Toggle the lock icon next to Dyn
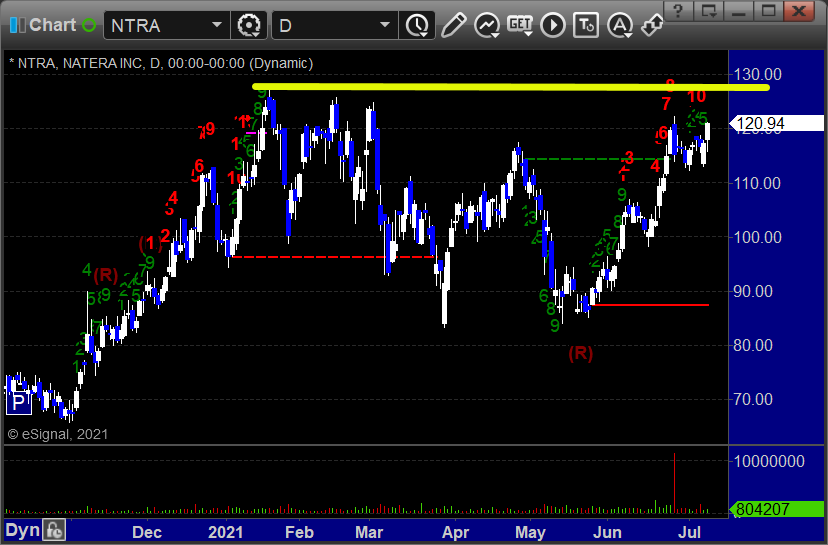 tap(54, 530)
